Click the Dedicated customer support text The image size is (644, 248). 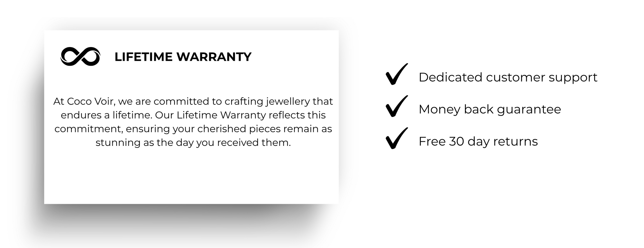point(508,77)
